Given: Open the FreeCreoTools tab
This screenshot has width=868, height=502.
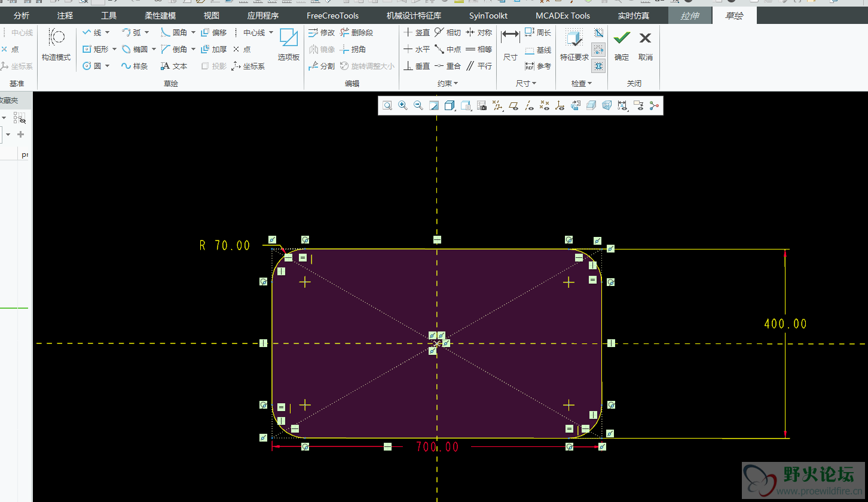Looking at the screenshot, I should 332,16.
